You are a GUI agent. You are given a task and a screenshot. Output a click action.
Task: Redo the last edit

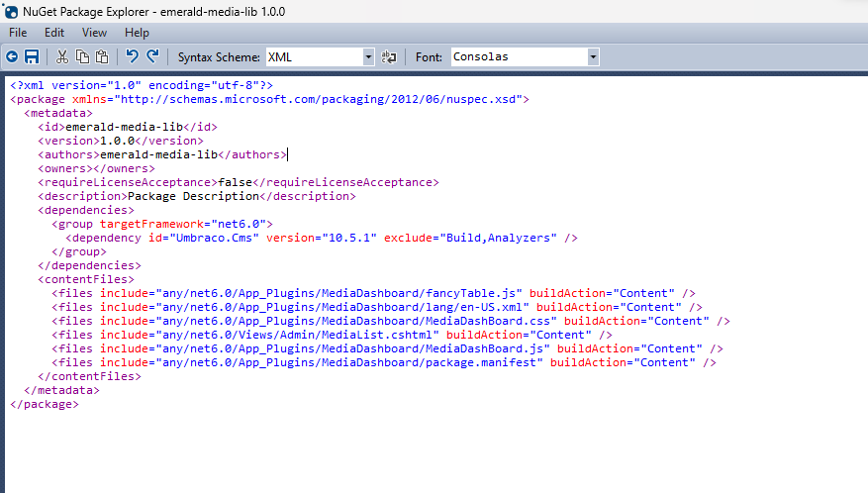click(152, 56)
